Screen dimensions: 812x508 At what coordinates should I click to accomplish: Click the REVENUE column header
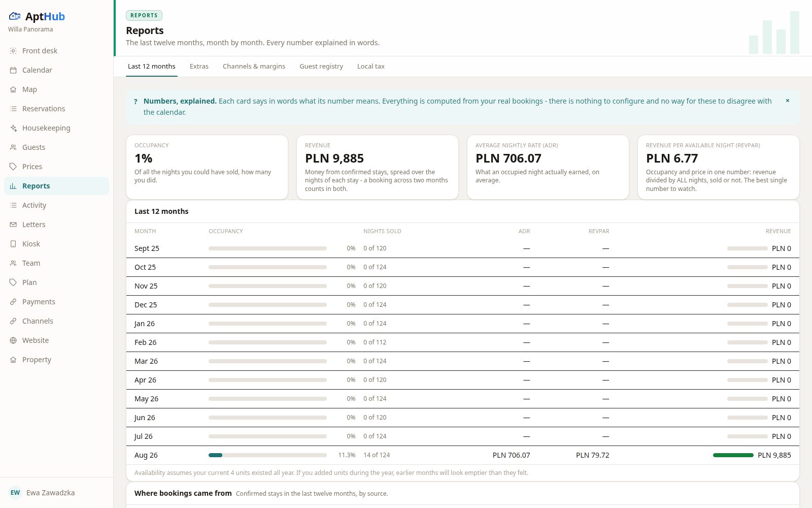[778, 231]
